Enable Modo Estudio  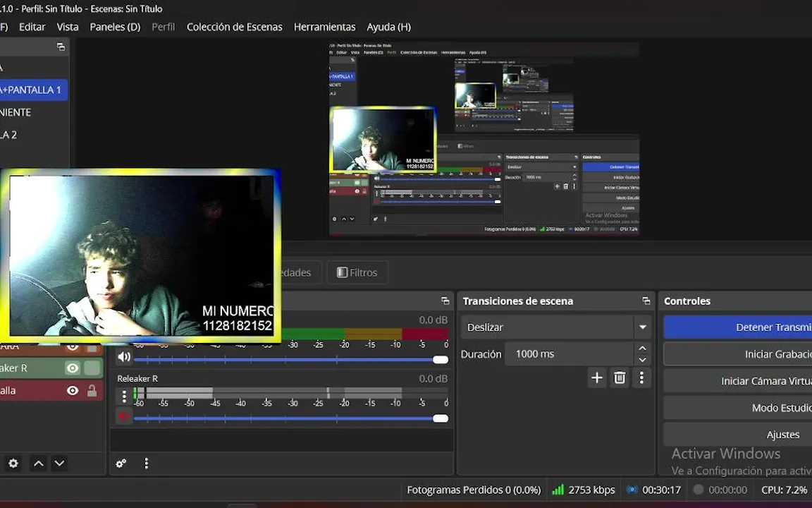pyautogui.click(x=738, y=408)
